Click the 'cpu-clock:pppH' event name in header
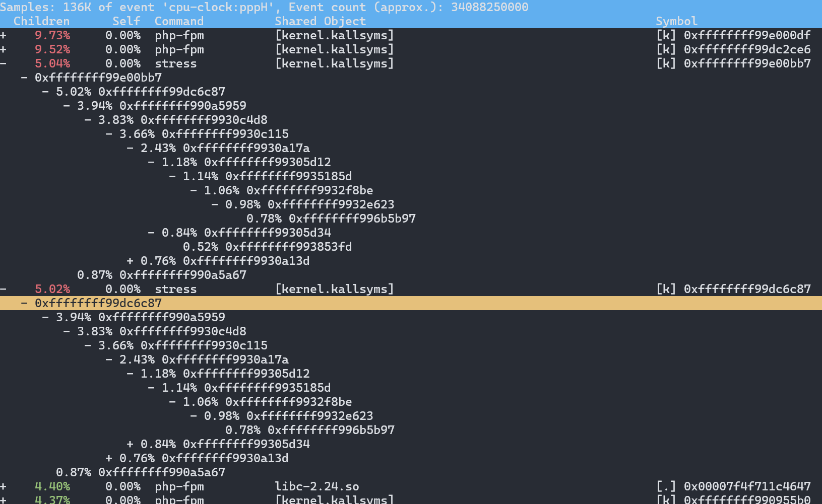The image size is (822, 504). coord(218,7)
